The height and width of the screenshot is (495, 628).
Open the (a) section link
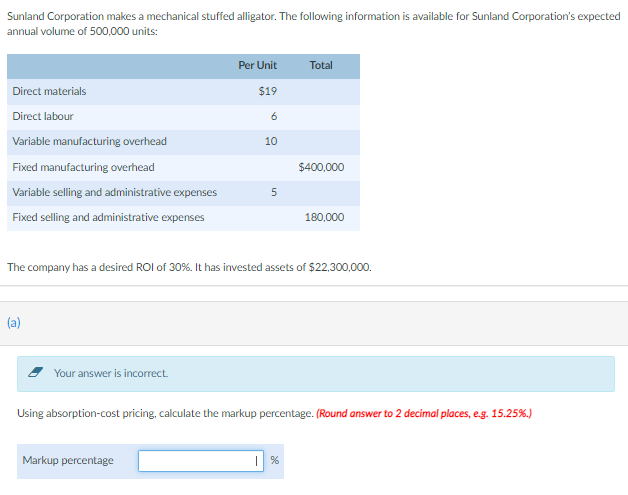point(14,322)
